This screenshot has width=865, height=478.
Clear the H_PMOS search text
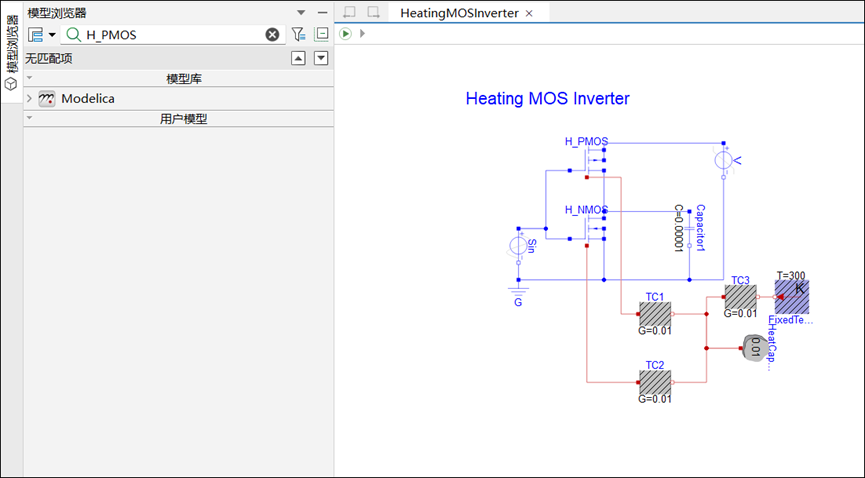click(272, 35)
